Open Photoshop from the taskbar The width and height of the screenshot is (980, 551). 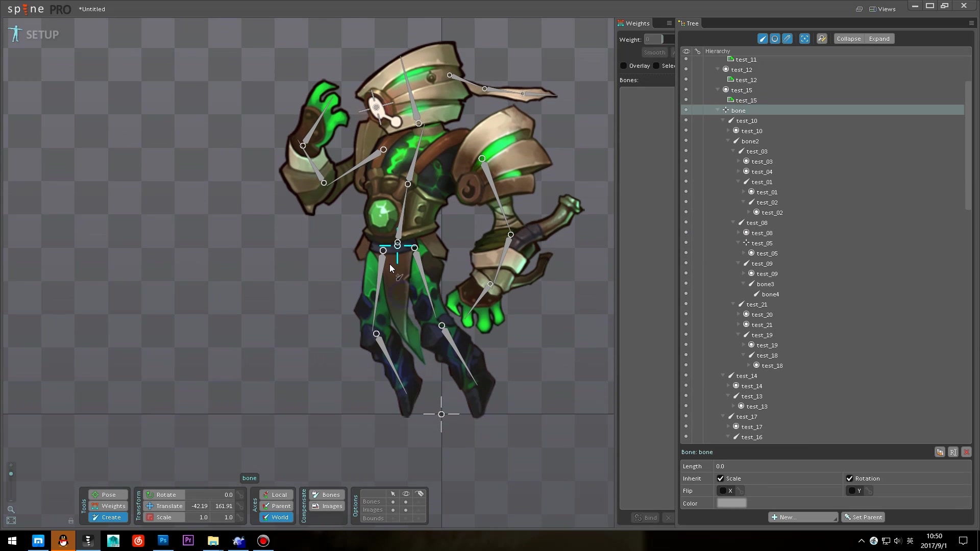point(163,541)
